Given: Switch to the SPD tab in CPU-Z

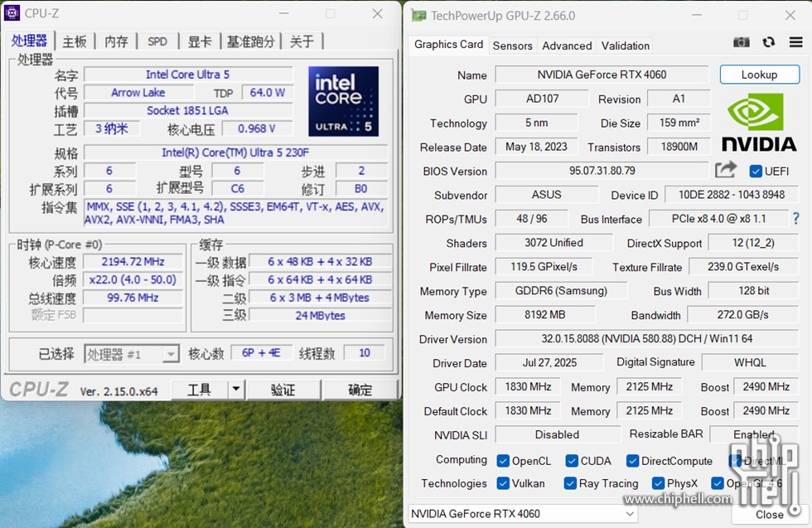Looking at the screenshot, I should (x=157, y=41).
